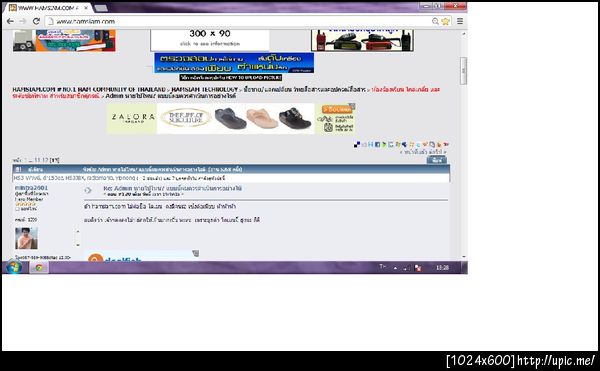The height and width of the screenshot is (371, 600).
Task: Open the 'Re: Admin' post title link
Action: click(x=172, y=188)
